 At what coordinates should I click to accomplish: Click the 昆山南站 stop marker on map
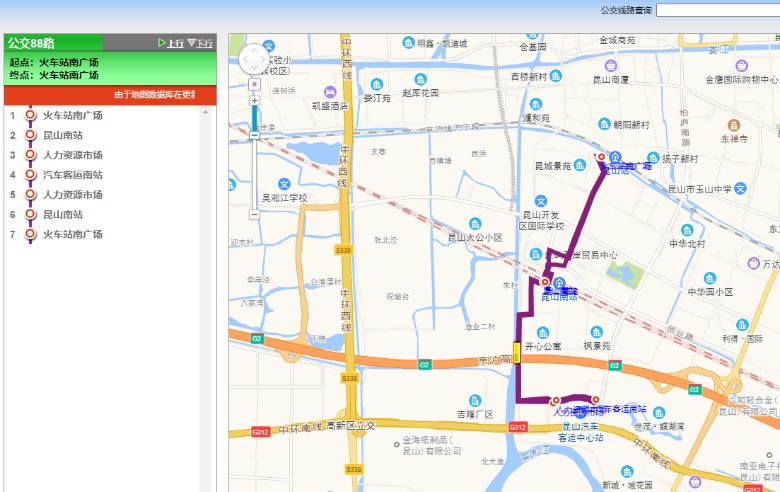tap(545, 283)
